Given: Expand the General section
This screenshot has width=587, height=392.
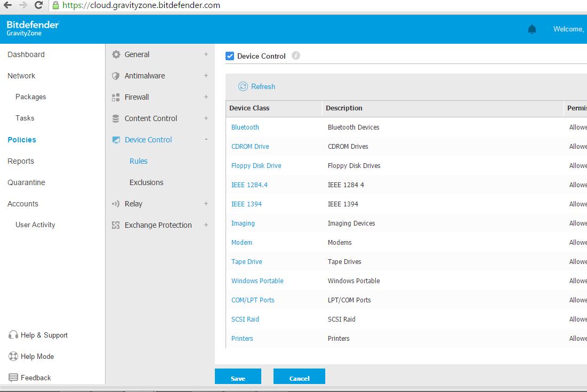Looking at the screenshot, I should [x=206, y=54].
